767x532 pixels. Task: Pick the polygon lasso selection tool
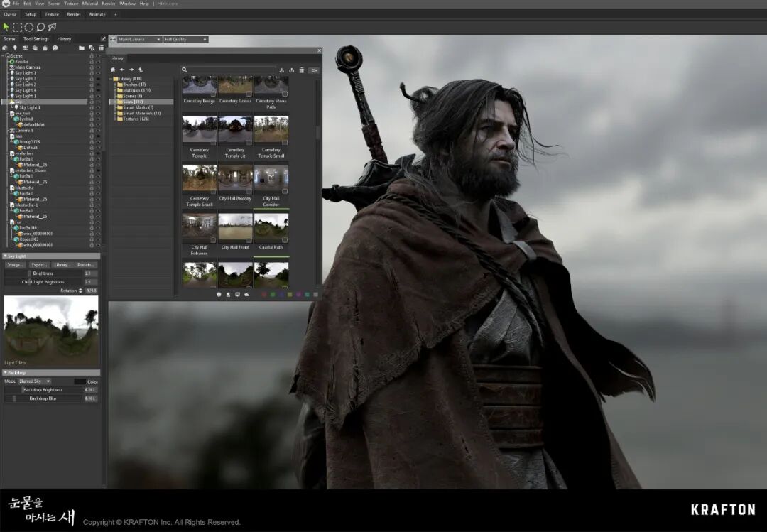[x=53, y=28]
